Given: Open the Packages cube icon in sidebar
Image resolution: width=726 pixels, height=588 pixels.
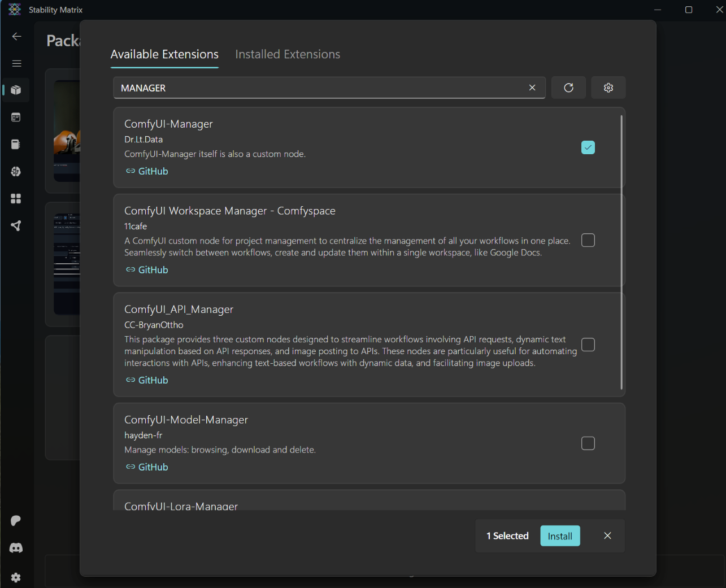Looking at the screenshot, I should click(16, 90).
